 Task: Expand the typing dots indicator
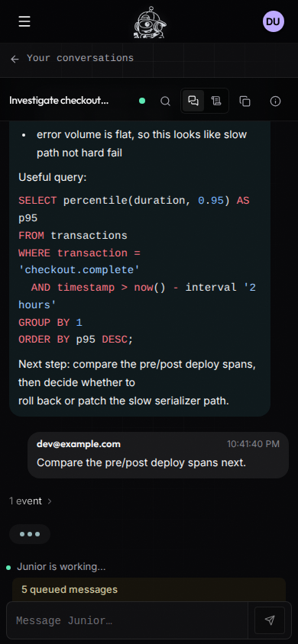(x=30, y=534)
